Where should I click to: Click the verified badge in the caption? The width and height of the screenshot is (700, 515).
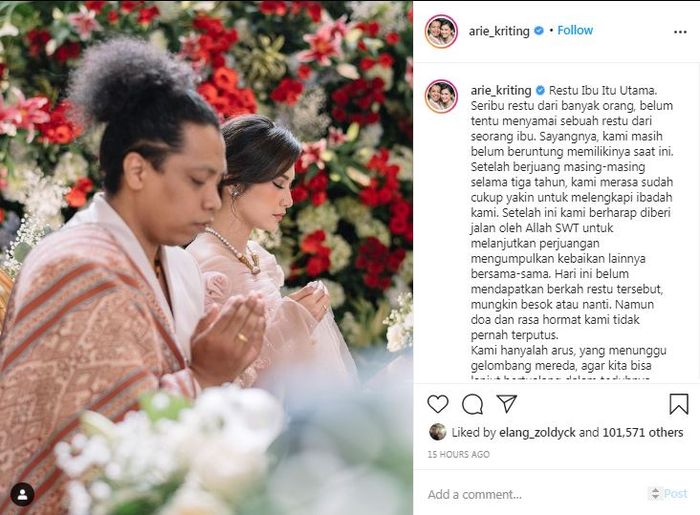(x=540, y=90)
